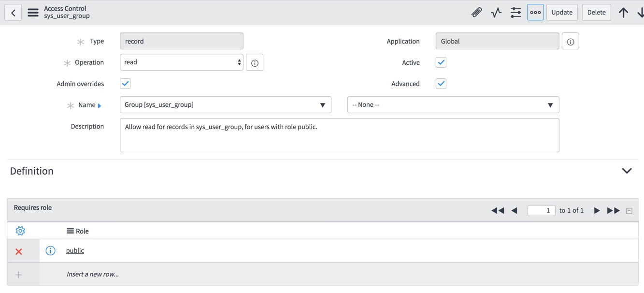
Task: Show info for the Application field
Action: 571,42
